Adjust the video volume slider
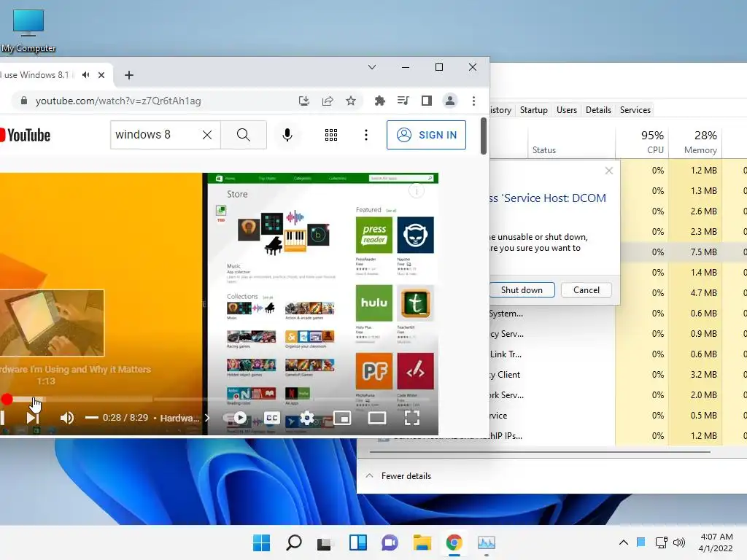Screen dimensions: 747x560 click(91, 418)
